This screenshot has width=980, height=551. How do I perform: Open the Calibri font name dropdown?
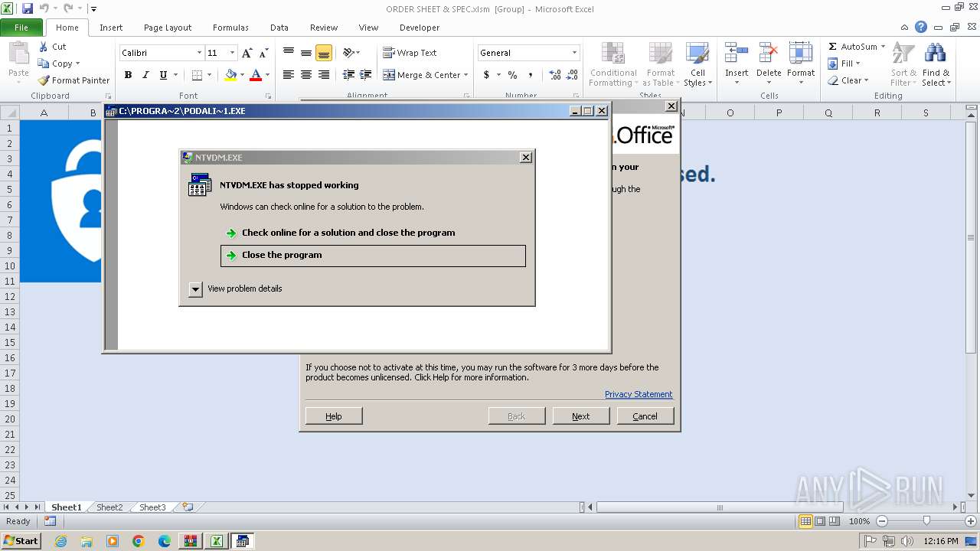click(199, 53)
